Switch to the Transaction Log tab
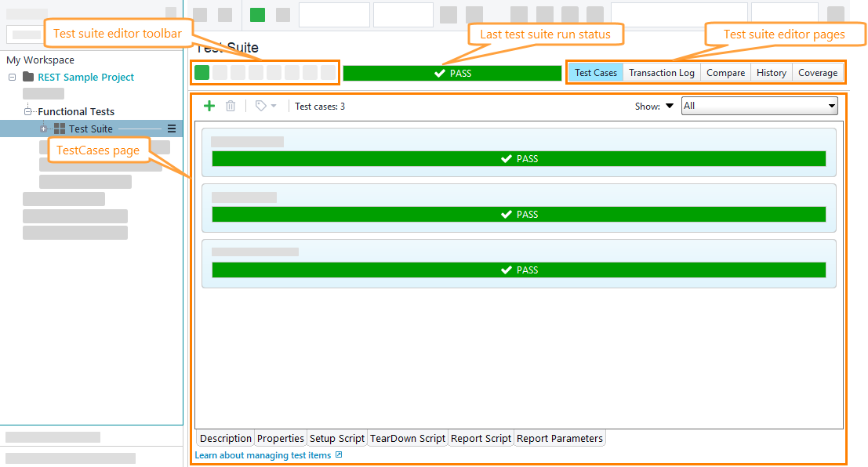The image size is (868, 467). [661, 72]
